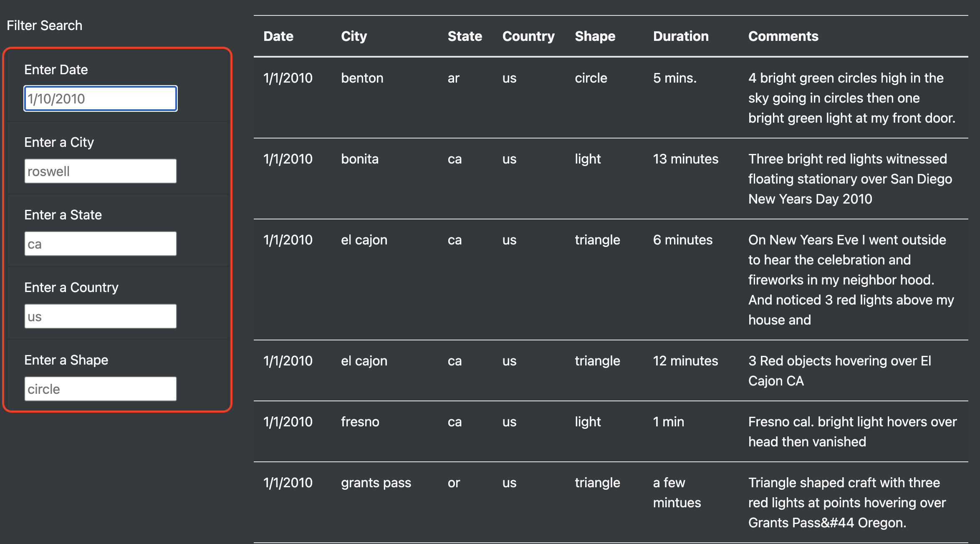Click the Enter Date input field

(100, 98)
